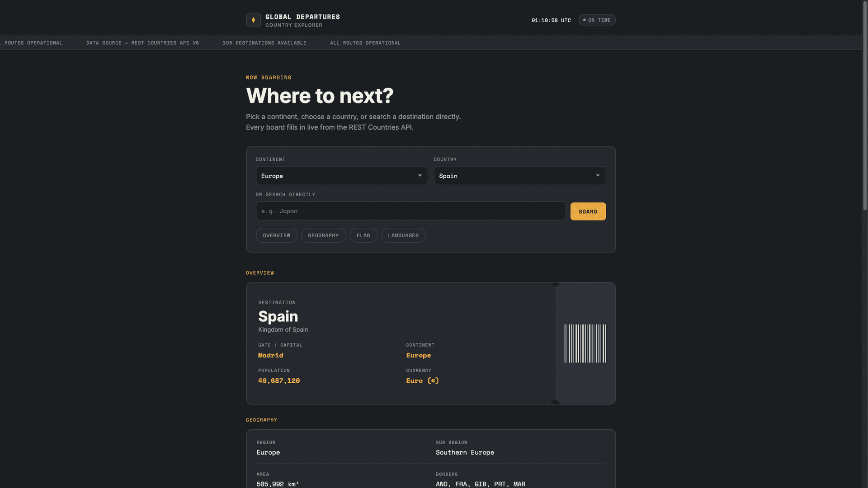This screenshot has width=868, height=488.
Task: Click the Global Departures title text
Action: point(302,17)
